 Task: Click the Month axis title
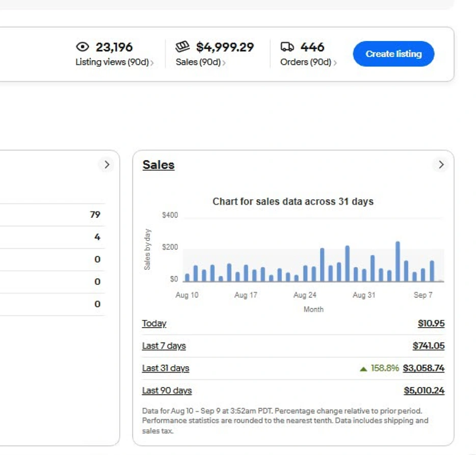tap(313, 310)
